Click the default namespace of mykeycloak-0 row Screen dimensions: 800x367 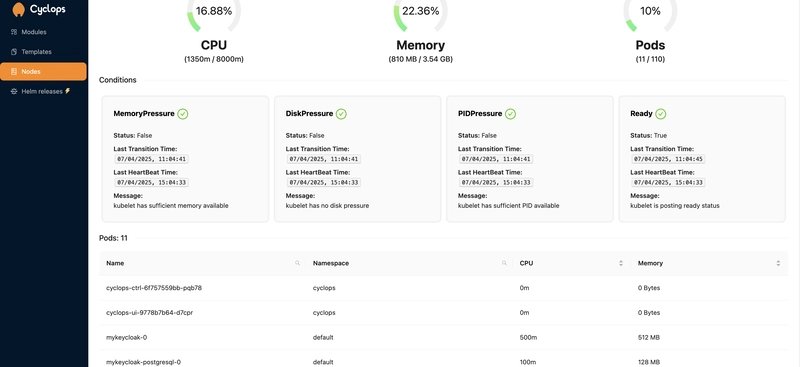[x=322, y=337]
